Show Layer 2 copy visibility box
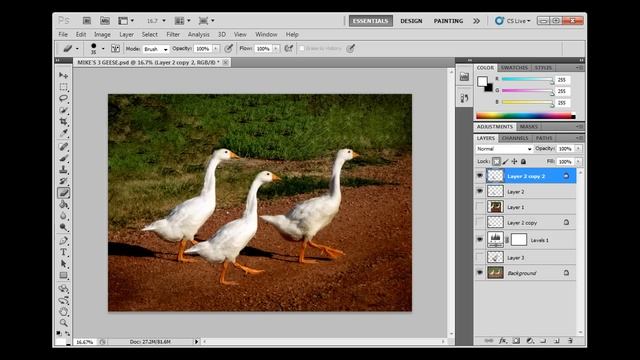The image size is (640, 360). coord(480,222)
